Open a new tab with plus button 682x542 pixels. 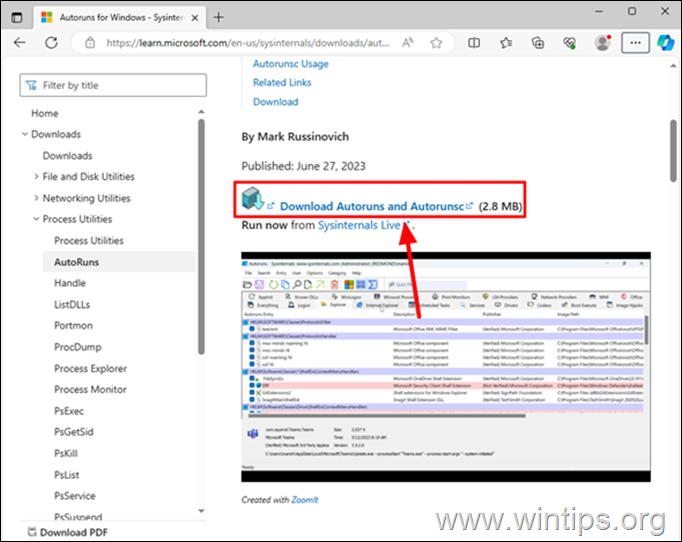(x=219, y=17)
